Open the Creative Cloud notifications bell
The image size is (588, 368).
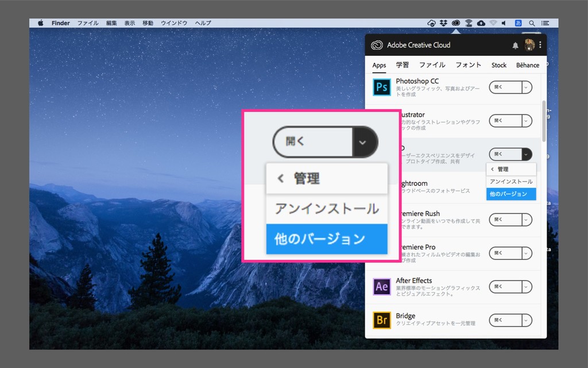tap(515, 45)
